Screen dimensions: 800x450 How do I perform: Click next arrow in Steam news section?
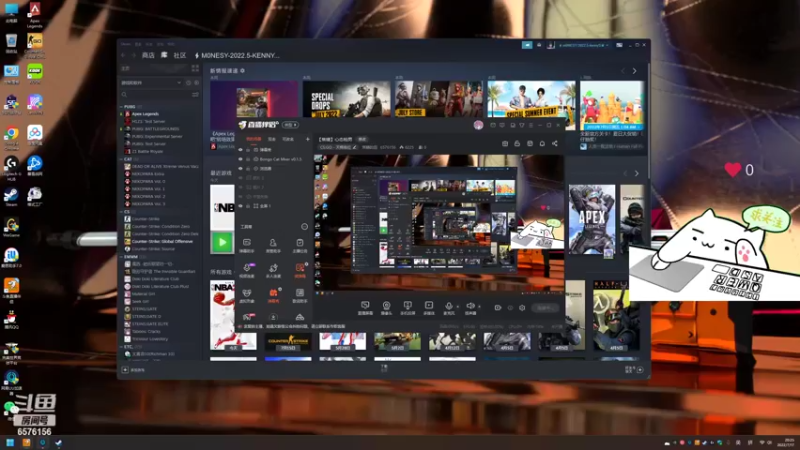pyautogui.click(x=635, y=71)
